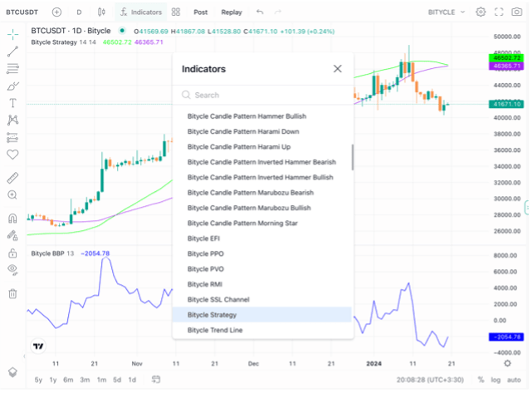Viewport: 532px width, 393px height.
Task: Select the trend line drawing tool
Action: [x=12, y=52]
